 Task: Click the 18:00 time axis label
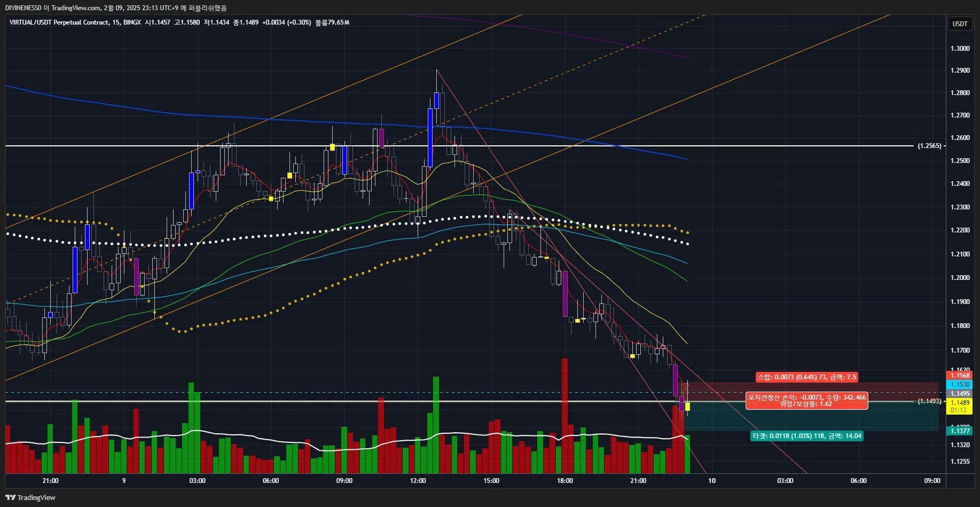point(565,481)
